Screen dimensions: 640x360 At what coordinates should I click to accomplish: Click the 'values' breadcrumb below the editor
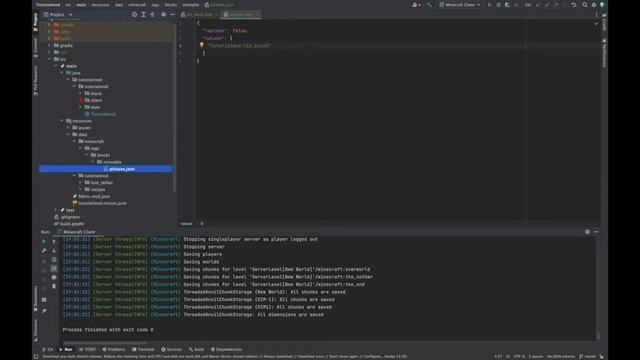(x=186, y=224)
